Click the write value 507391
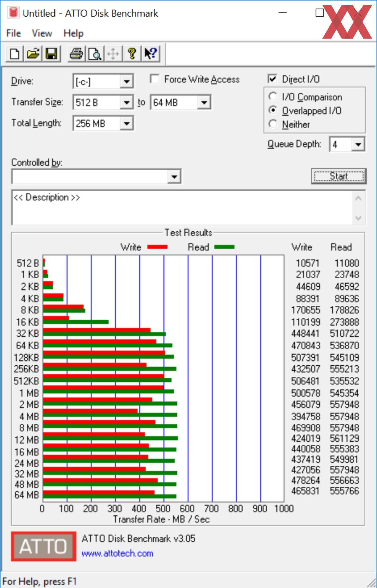The height and width of the screenshot is (588, 377). click(305, 358)
